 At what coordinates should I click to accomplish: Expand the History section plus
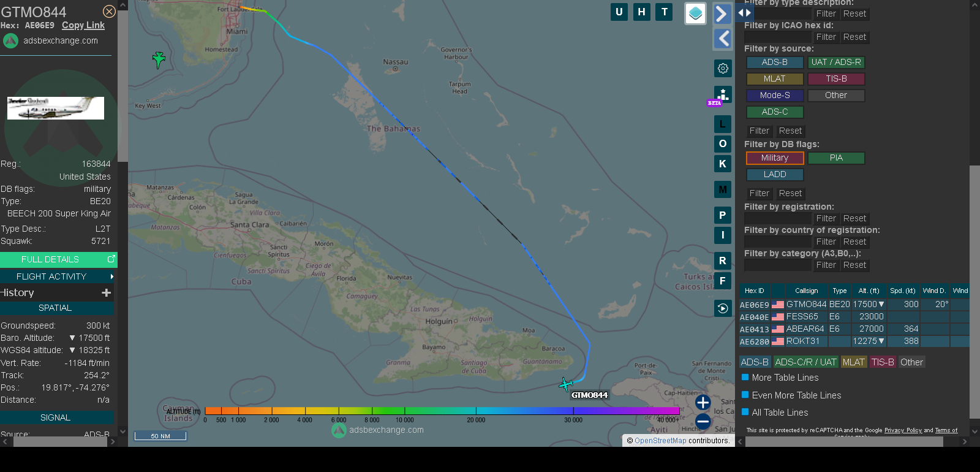click(x=106, y=293)
